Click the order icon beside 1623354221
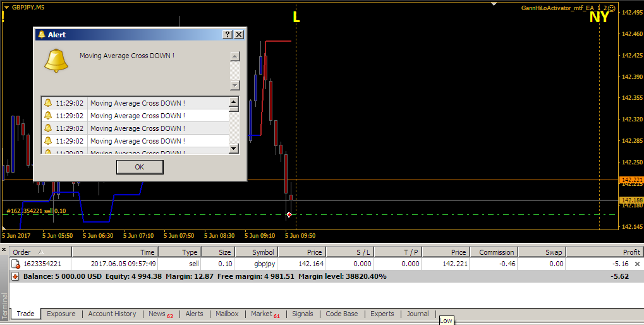644x325 pixels. tap(16, 264)
